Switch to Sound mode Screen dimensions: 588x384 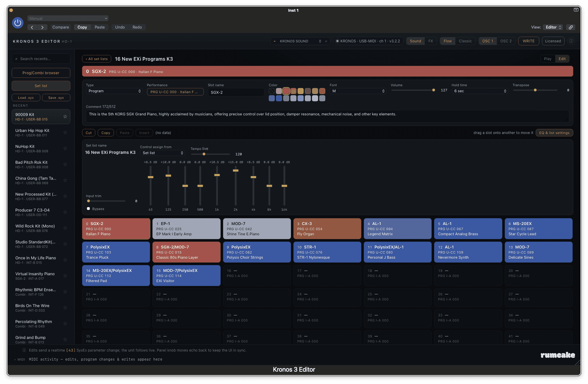415,41
